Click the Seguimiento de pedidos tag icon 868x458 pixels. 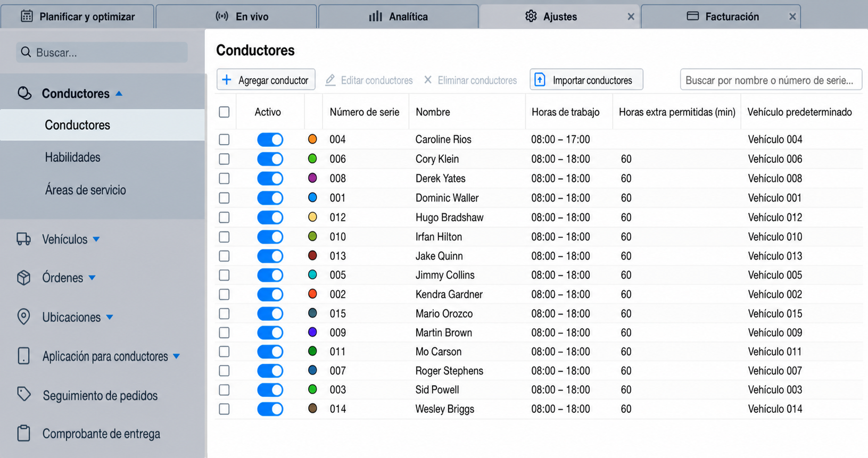click(x=24, y=394)
